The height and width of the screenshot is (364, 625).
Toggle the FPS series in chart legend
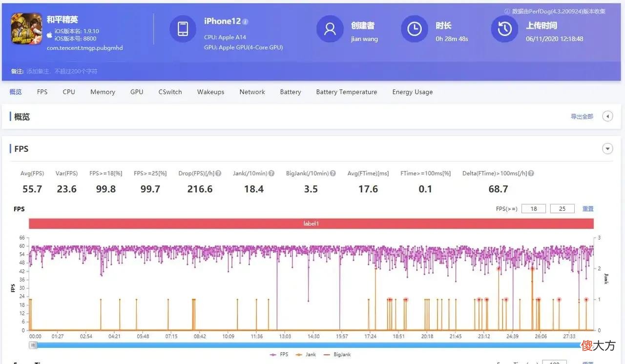coord(280,355)
